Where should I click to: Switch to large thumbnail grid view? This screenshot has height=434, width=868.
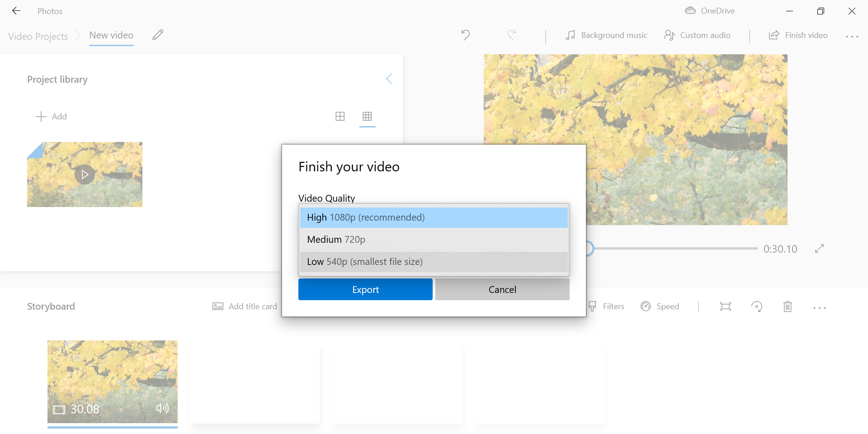340,116
